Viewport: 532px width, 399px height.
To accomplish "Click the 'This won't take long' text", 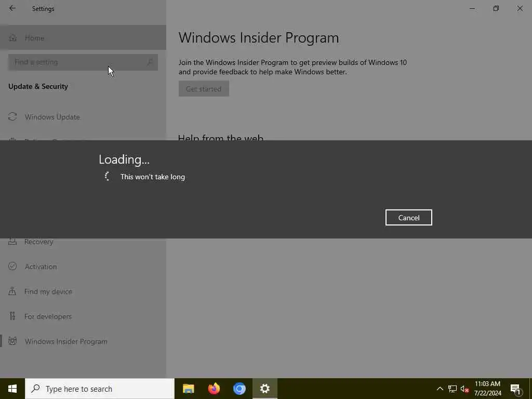I will click(153, 177).
